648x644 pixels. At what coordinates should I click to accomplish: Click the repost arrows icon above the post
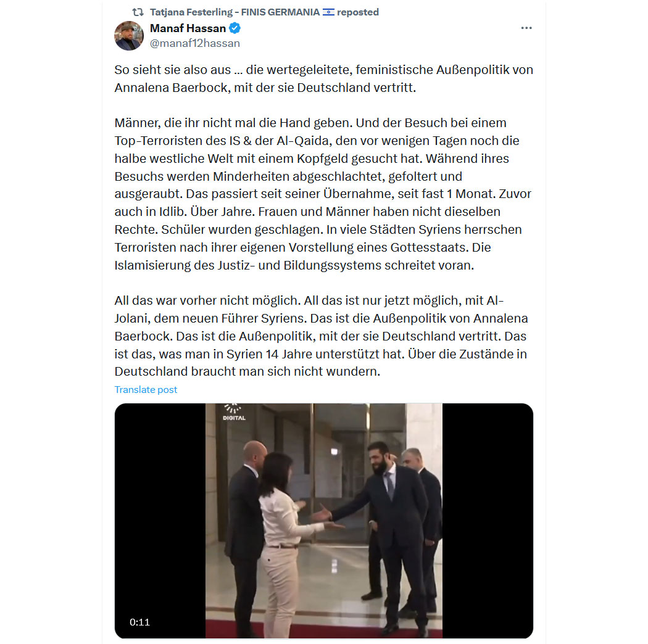(138, 12)
